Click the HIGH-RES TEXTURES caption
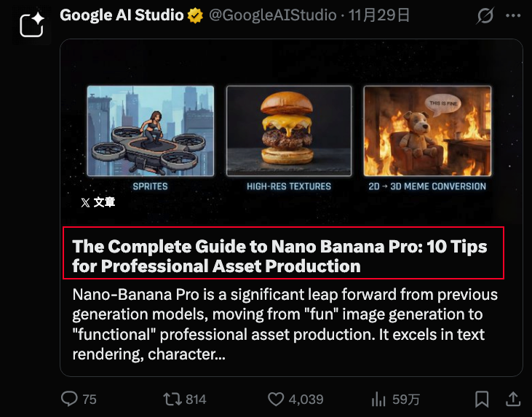The width and height of the screenshot is (532, 417). (x=289, y=186)
